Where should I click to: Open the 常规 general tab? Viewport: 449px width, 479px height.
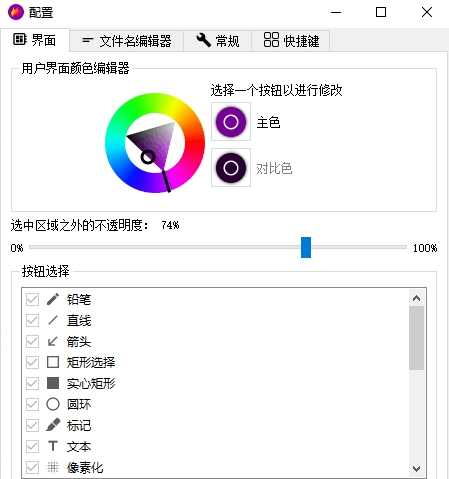(217, 41)
